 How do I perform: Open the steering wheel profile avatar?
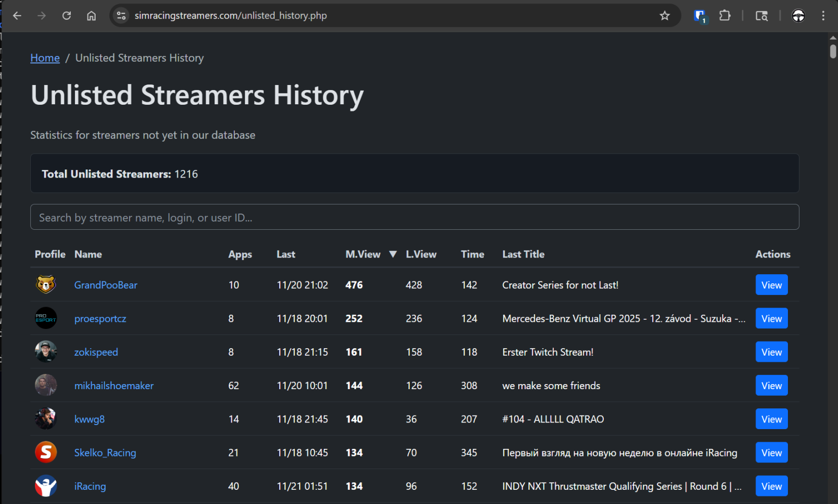[x=798, y=16]
